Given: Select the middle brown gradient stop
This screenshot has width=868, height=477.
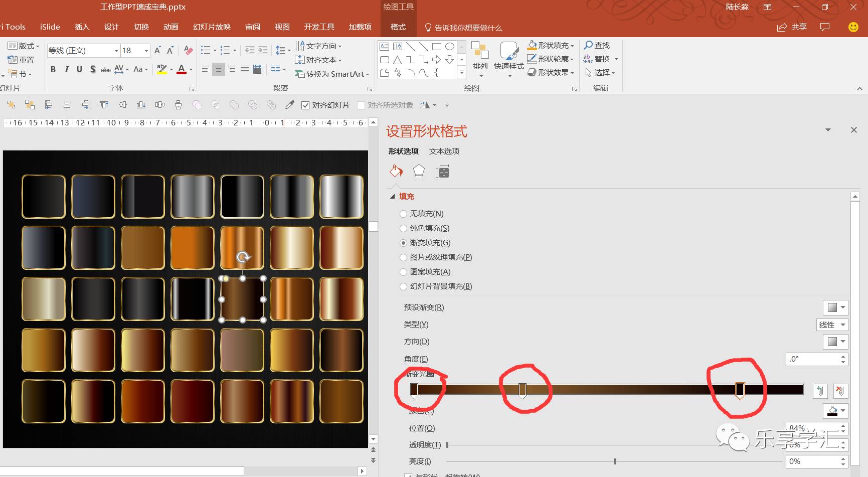Looking at the screenshot, I should (523, 390).
